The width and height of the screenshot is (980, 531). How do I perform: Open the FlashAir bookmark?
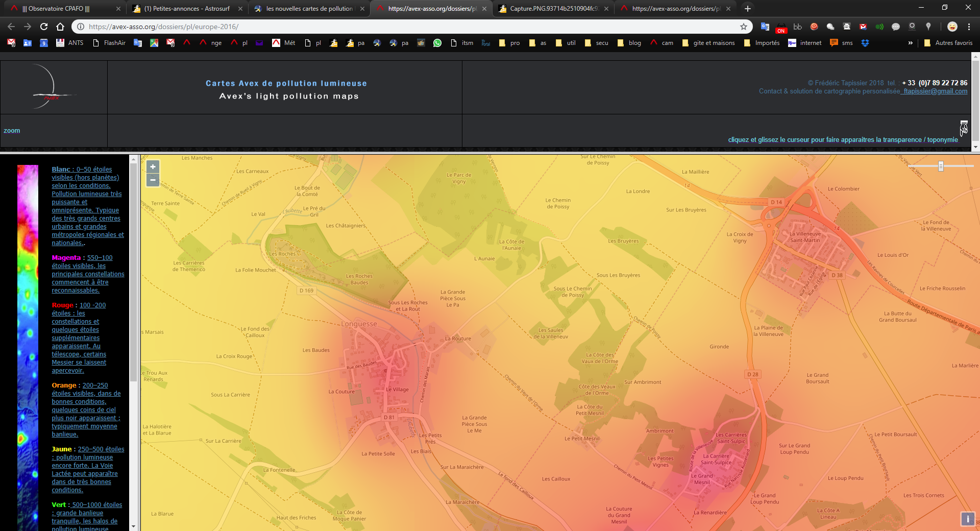[109, 43]
